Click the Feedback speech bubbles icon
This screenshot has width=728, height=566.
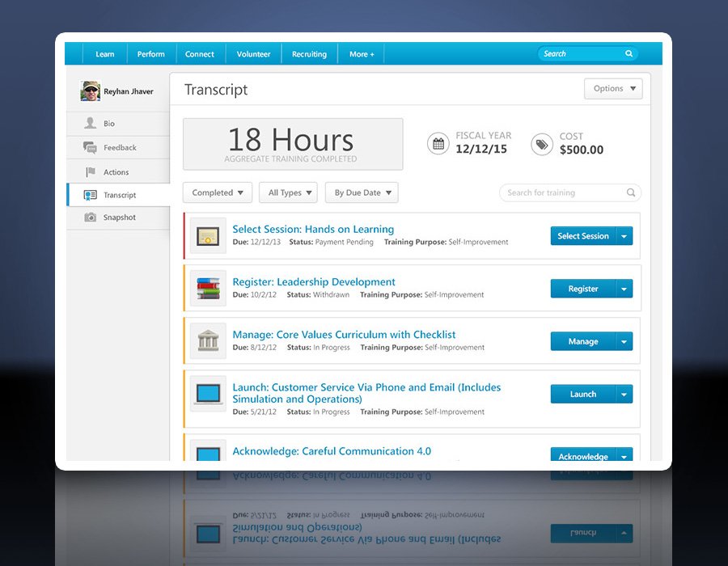(90, 147)
